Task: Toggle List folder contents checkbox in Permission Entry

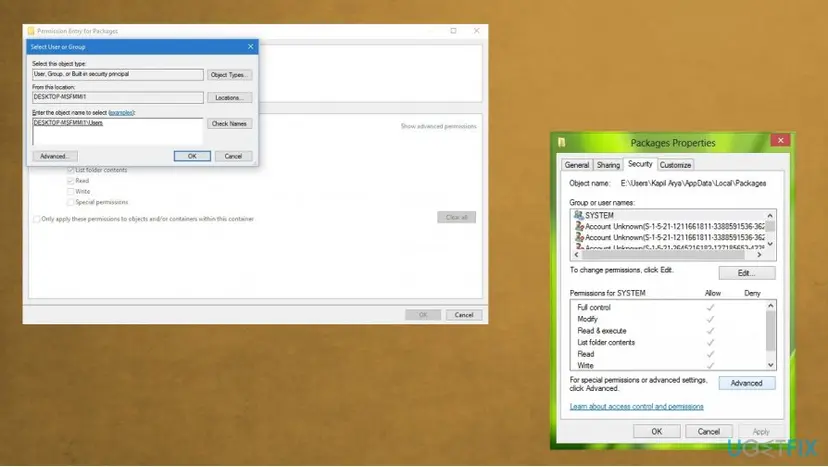Action: 70,170
